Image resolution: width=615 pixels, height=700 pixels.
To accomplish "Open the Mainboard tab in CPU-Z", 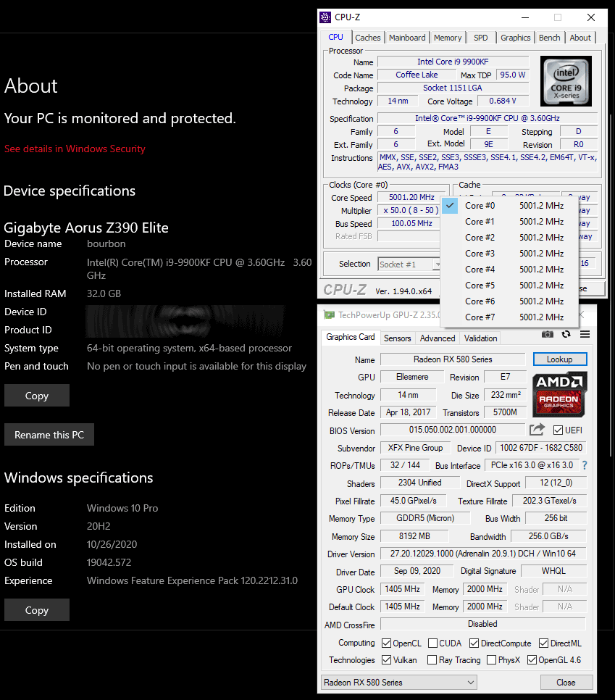I will [x=407, y=38].
